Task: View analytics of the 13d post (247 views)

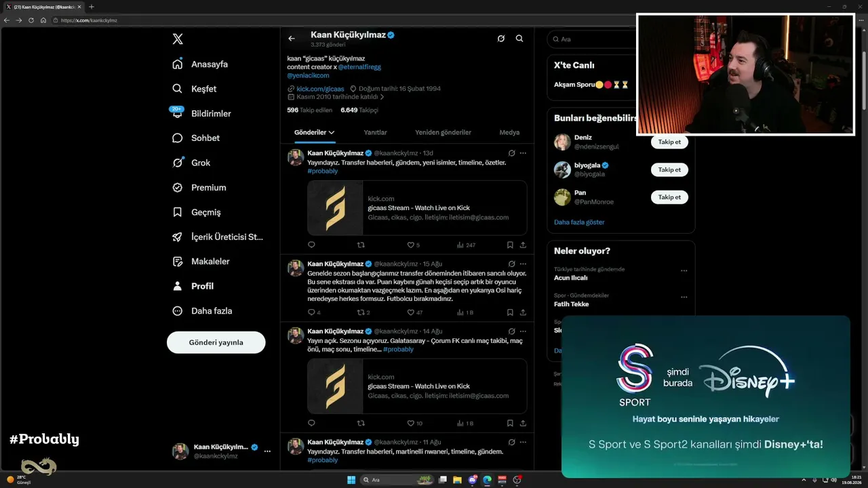Action: pyautogui.click(x=466, y=245)
